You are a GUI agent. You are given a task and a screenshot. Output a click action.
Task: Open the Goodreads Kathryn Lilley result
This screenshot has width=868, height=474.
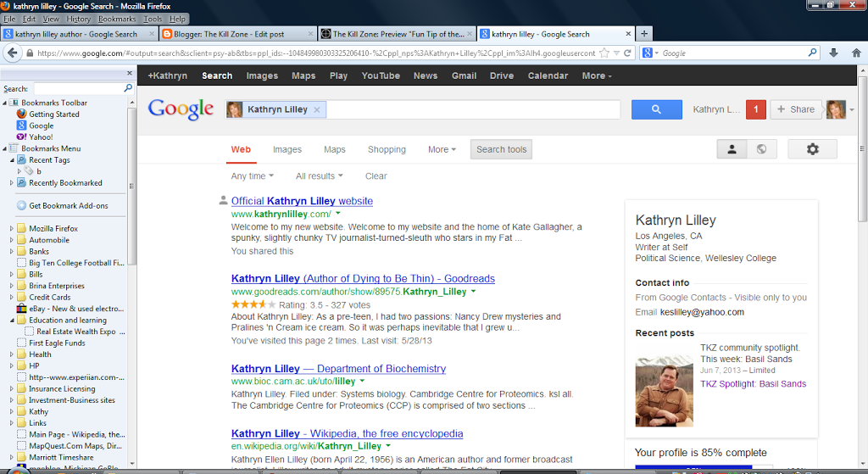click(363, 278)
